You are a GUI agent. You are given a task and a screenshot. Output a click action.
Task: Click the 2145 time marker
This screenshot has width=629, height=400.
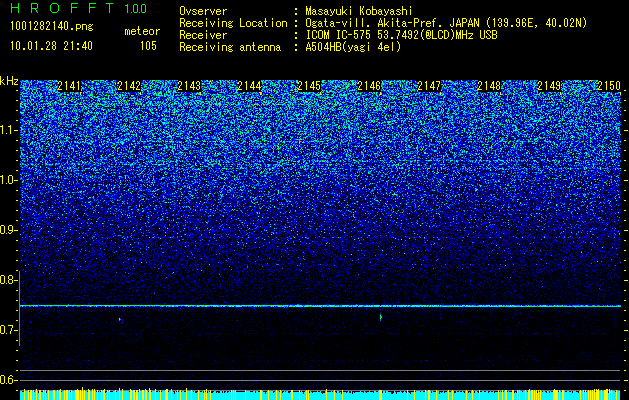pos(309,86)
